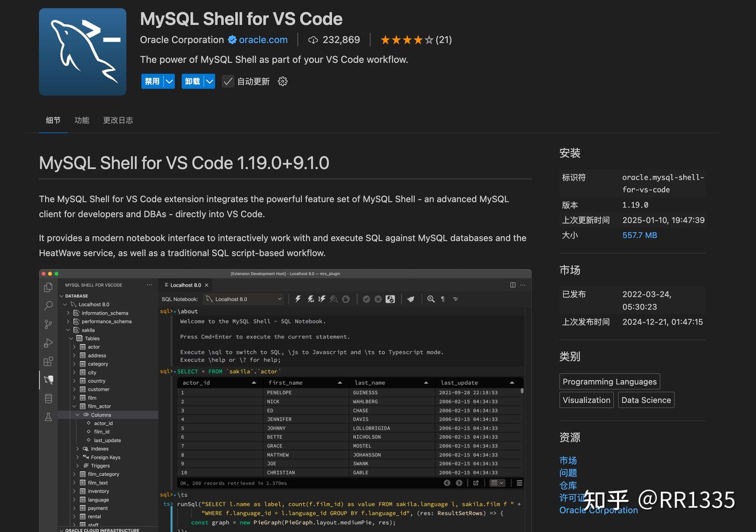Open the 禁用 dropdown arrow
Image resolution: width=756 pixels, height=532 pixels.
coord(169,81)
